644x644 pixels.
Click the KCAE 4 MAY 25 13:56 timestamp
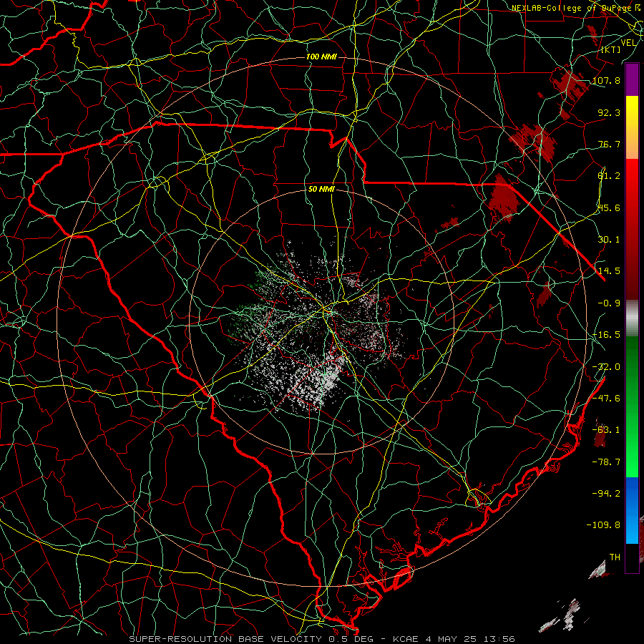pyautogui.click(x=454, y=639)
